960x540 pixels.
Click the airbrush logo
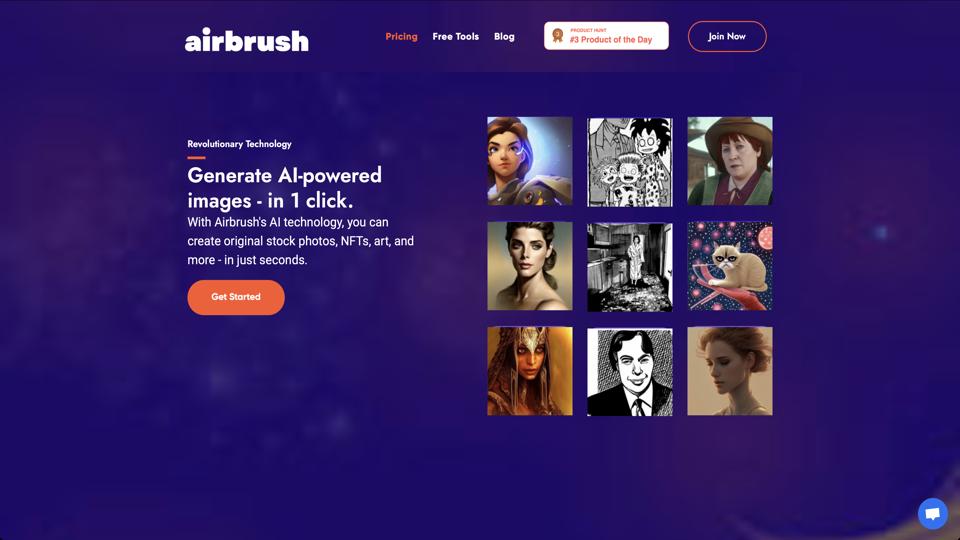pos(247,40)
